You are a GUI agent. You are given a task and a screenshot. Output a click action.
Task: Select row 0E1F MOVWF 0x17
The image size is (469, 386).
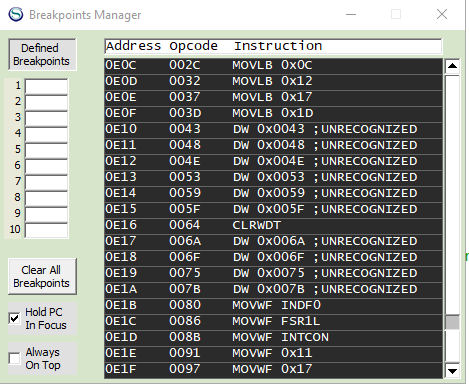[273, 369]
